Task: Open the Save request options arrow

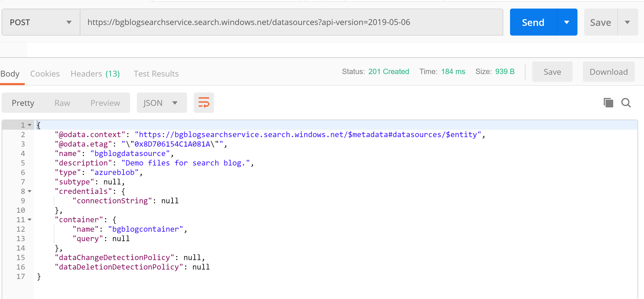Action: tap(627, 22)
